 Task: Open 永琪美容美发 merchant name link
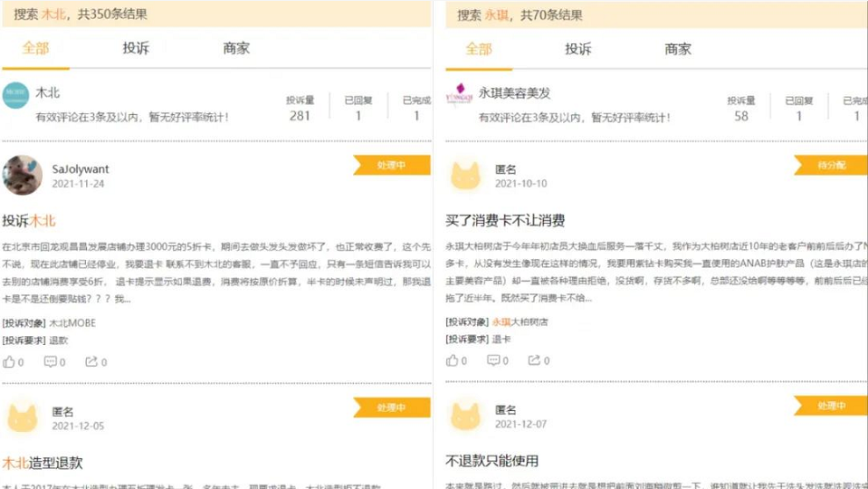pos(514,93)
